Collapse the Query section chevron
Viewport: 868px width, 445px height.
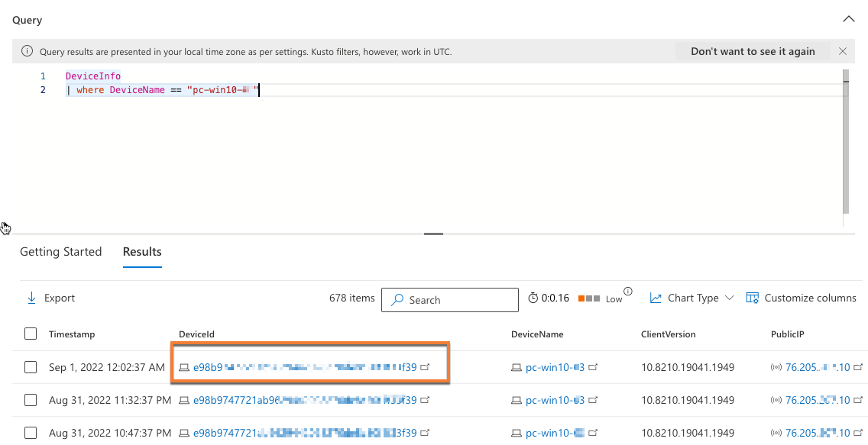click(848, 19)
